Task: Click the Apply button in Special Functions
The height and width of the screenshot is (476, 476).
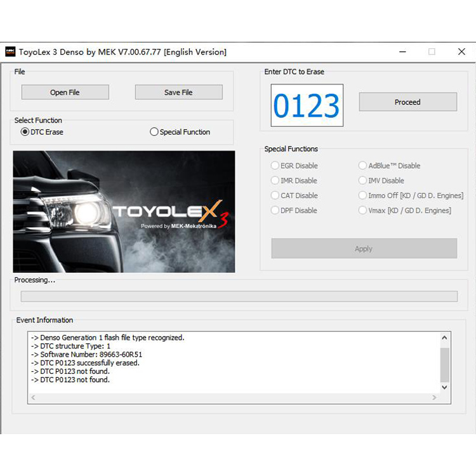Action: click(x=364, y=249)
